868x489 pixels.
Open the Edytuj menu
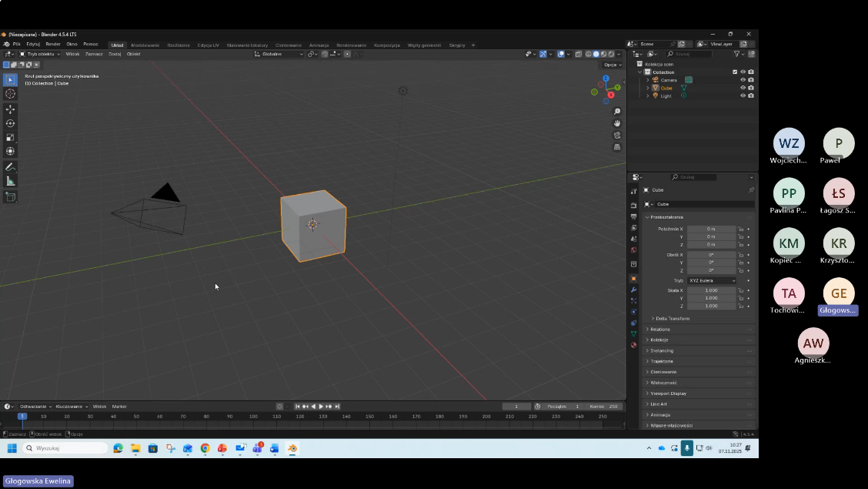(33, 44)
